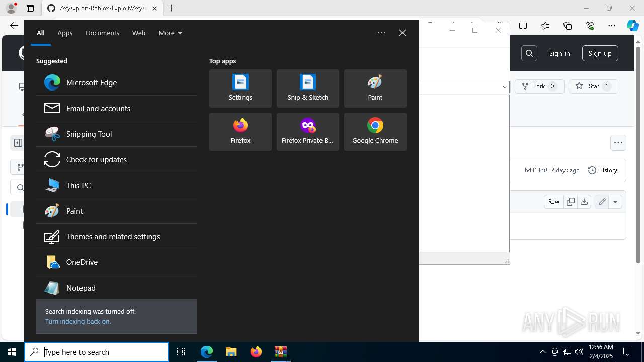The height and width of the screenshot is (362, 644).
Task: Open file History on GitHub
Action: pos(603,170)
